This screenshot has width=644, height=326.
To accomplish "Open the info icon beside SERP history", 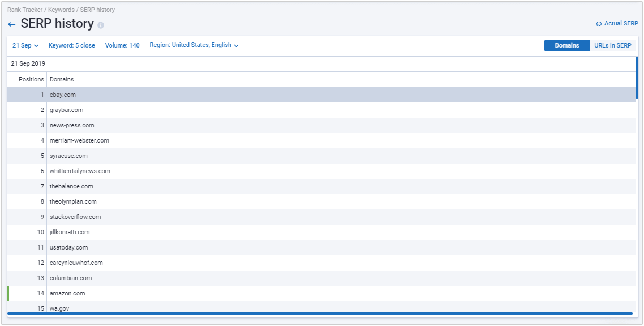I will tap(101, 25).
